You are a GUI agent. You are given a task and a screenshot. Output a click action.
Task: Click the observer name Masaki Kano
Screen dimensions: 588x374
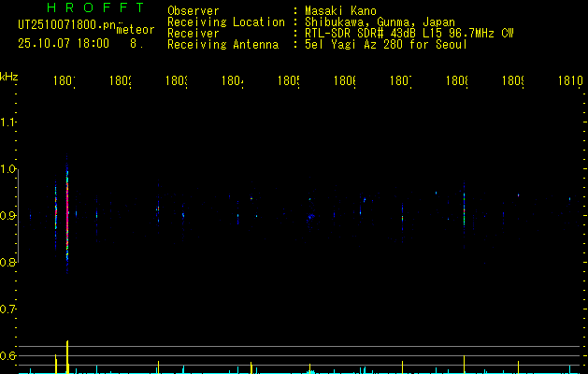(x=341, y=10)
